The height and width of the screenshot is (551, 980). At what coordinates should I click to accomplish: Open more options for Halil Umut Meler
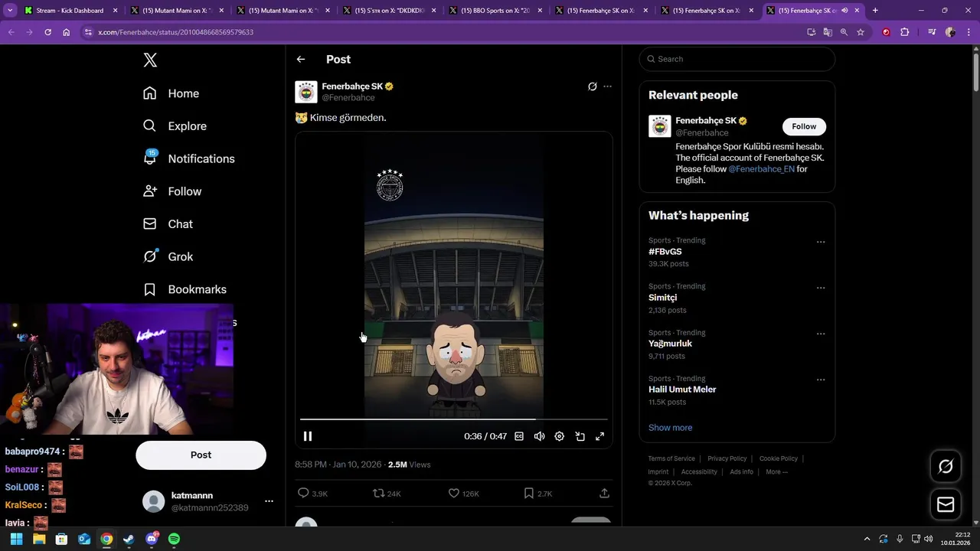821,380
